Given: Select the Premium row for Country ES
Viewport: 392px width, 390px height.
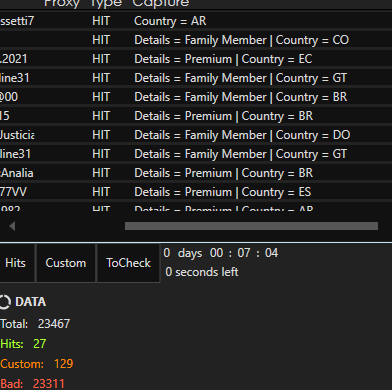Looking at the screenshot, I should [196, 192].
